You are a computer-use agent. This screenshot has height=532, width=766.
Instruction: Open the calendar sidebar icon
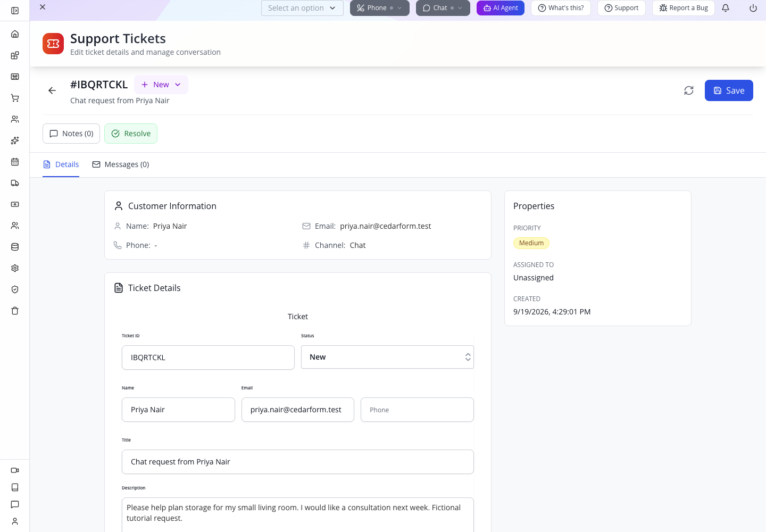(15, 162)
